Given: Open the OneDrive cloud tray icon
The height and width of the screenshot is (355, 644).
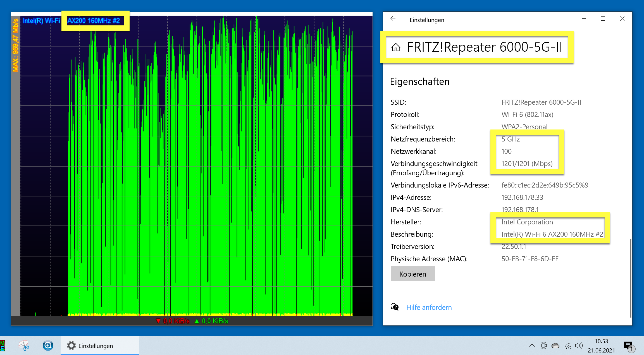Looking at the screenshot, I should (555, 346).
